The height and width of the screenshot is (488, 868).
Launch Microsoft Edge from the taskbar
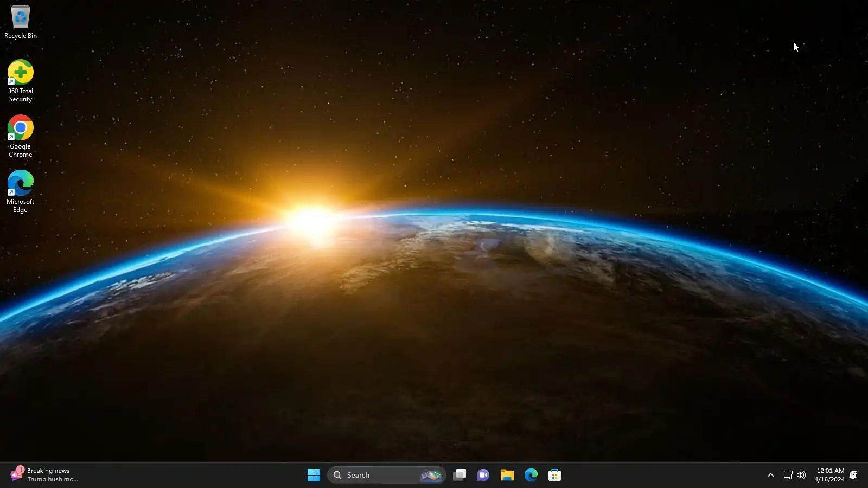[531, 475]
